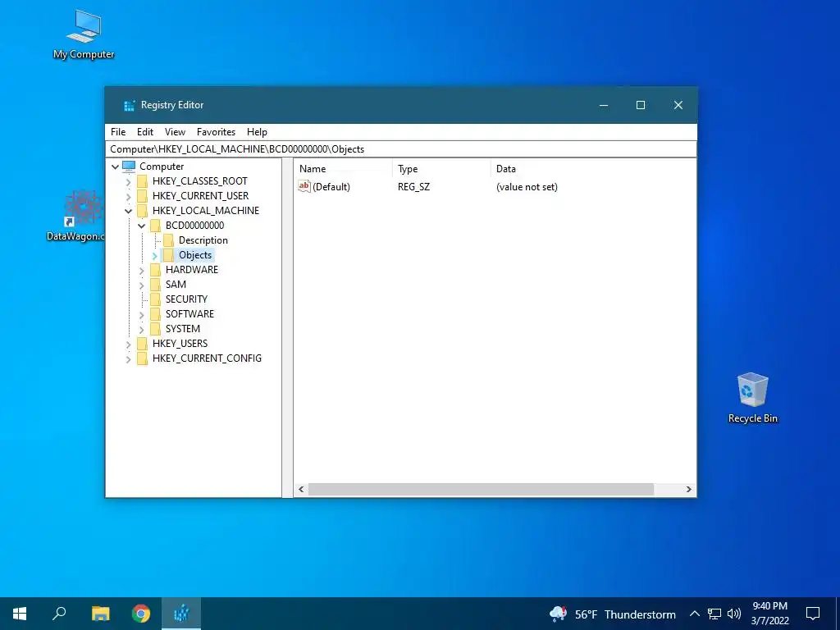The image size is (840, 630).
Task: Expand the Objects key chevron
Action: pyautogui.click(x=154, y=256)
